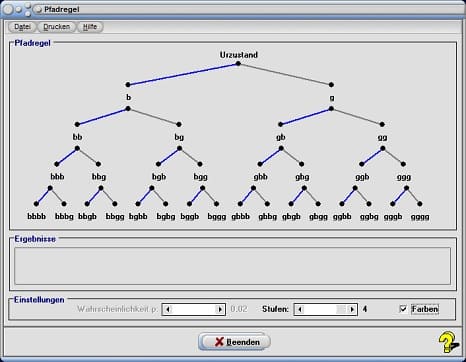Click the 'gbg' tree label

pos(302,177)
